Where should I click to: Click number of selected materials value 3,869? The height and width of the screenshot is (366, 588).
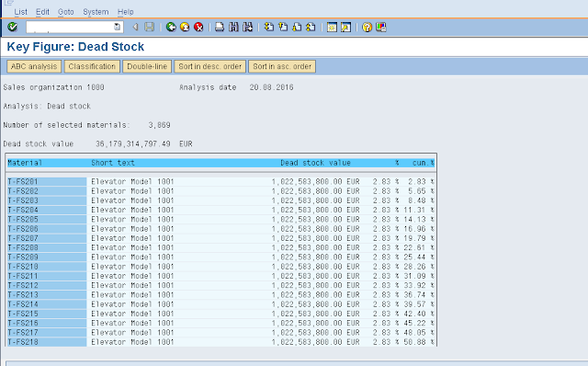(159, 125)
